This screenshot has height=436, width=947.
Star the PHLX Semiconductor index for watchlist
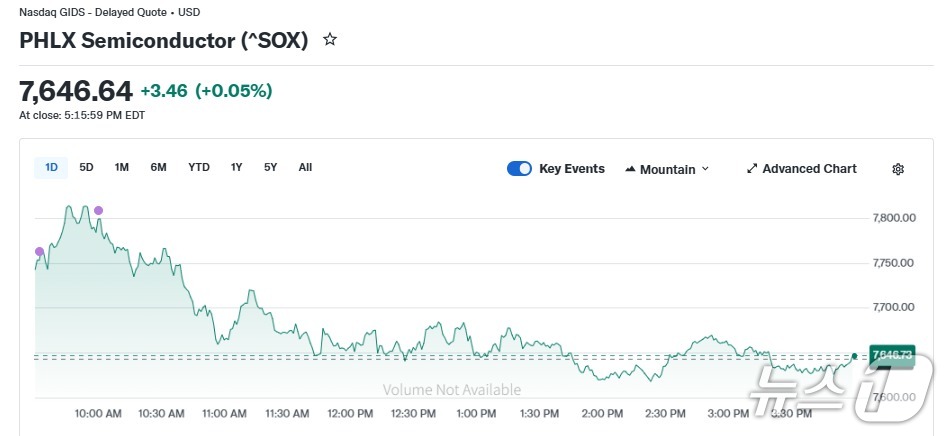pyautogui.click(x=330, y=40)
